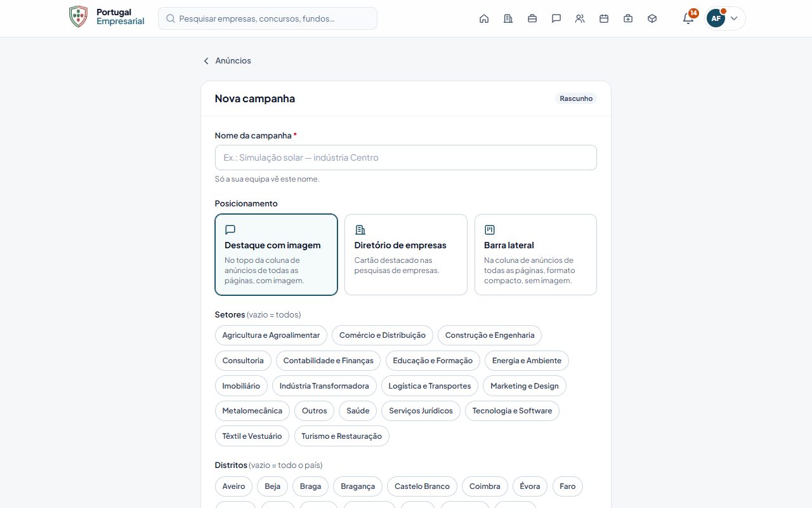Toggle Aveiro district chip

tap(234, 486)
